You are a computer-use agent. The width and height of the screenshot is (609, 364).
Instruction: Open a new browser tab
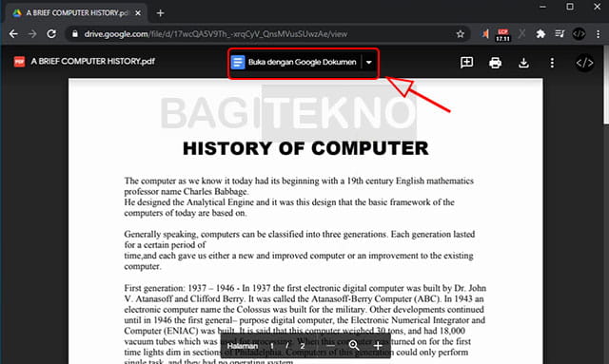(x=160, y=12)
